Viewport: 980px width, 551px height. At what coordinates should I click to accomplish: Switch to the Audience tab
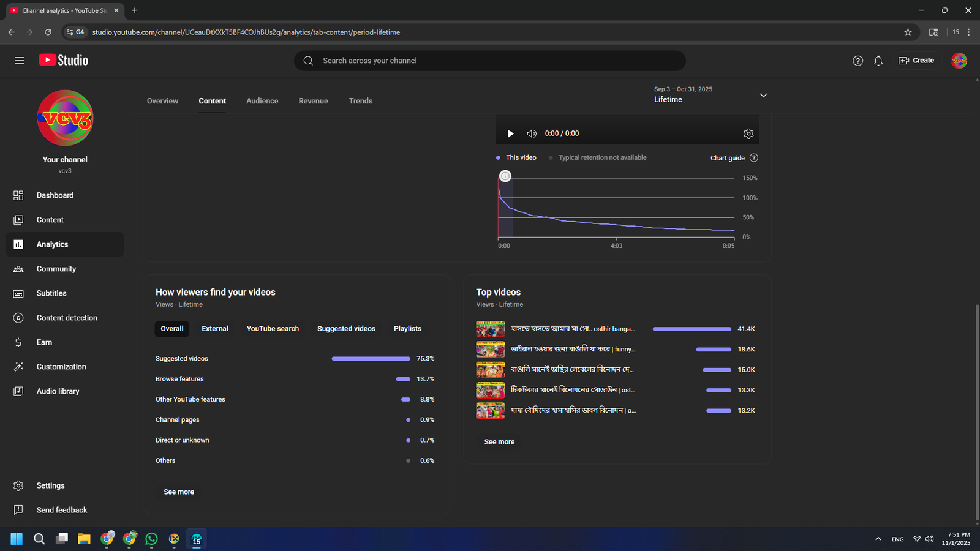tap(262, 101)
